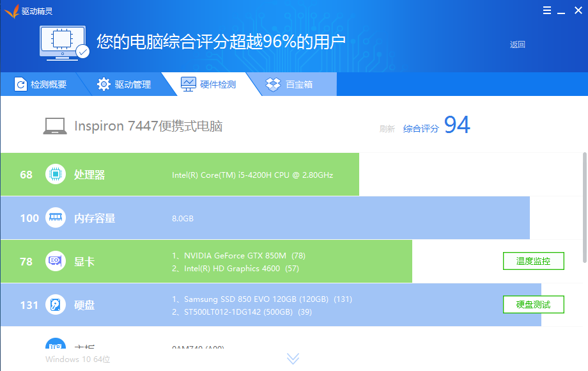Click the 内存容量 score bar row
This screenshot has height=371, width=588.
pyautogui.click(x=320, y=218)
